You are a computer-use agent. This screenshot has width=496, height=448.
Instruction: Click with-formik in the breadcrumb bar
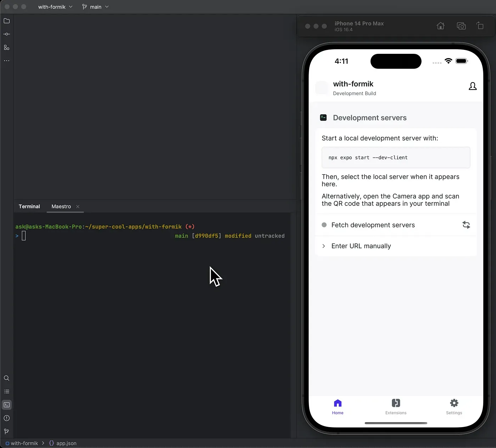(22, 443)
